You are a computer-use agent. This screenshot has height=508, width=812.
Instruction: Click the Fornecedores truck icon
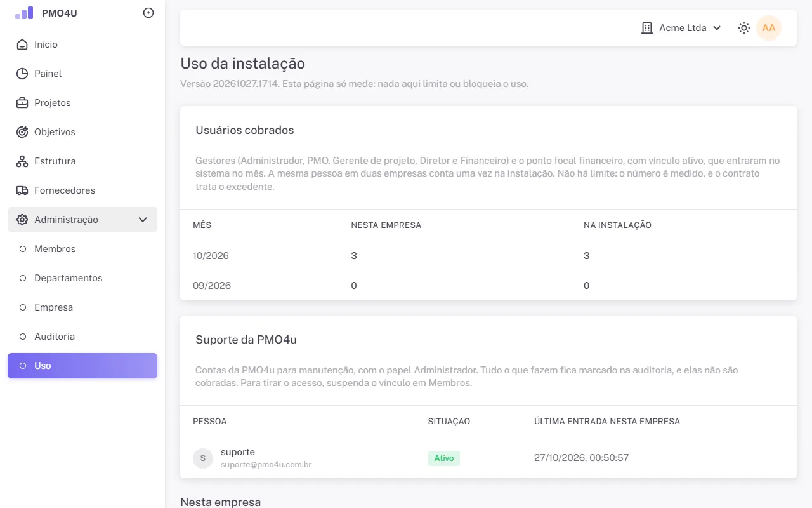point(22,190)
